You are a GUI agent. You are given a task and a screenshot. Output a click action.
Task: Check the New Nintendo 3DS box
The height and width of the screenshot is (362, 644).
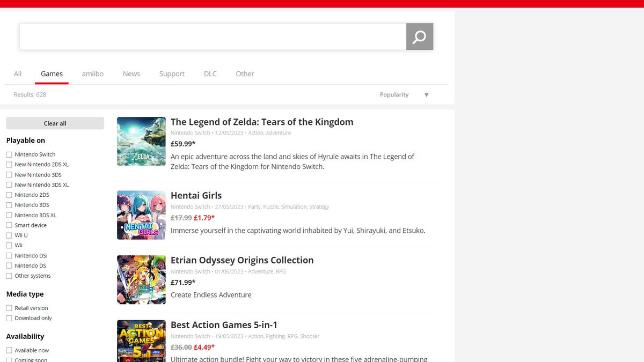[x=9, y=175]
